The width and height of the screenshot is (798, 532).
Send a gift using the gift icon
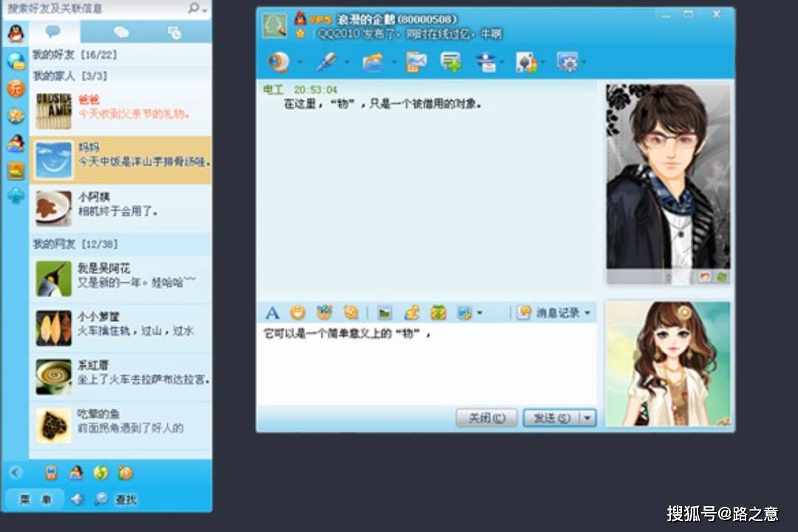click(x=440, y=313)
